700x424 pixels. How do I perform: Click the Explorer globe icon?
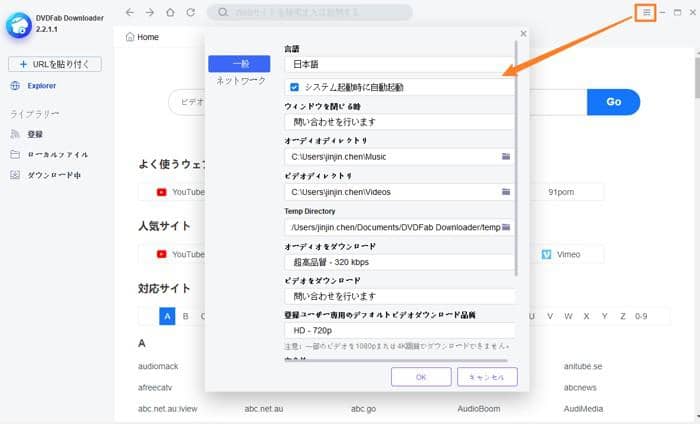(x=15, y=86)
